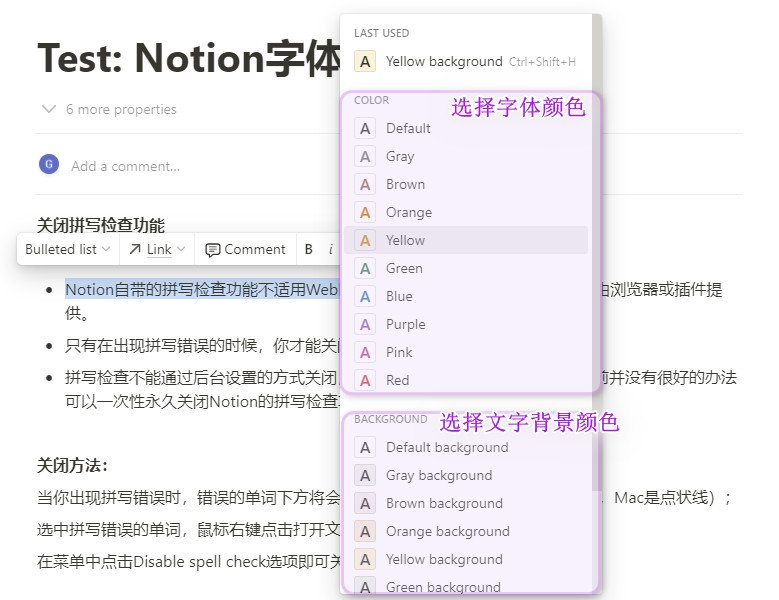Screen dimensions: 779x600
Task: Click the Purple color letter icon
Action: click(x=365, y=324)
